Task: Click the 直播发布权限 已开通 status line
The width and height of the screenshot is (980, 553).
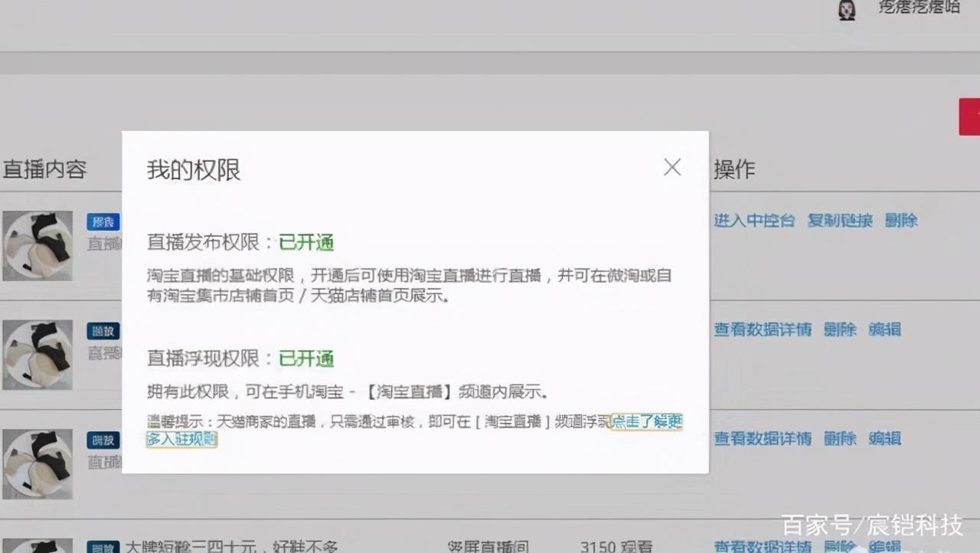Action: pos(240,243)
